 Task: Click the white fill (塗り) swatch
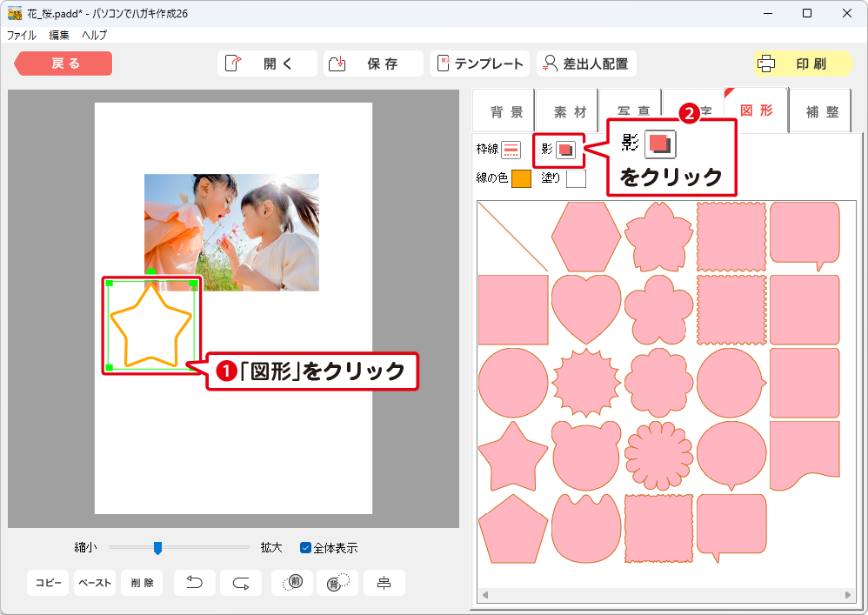tap(576, 179)
